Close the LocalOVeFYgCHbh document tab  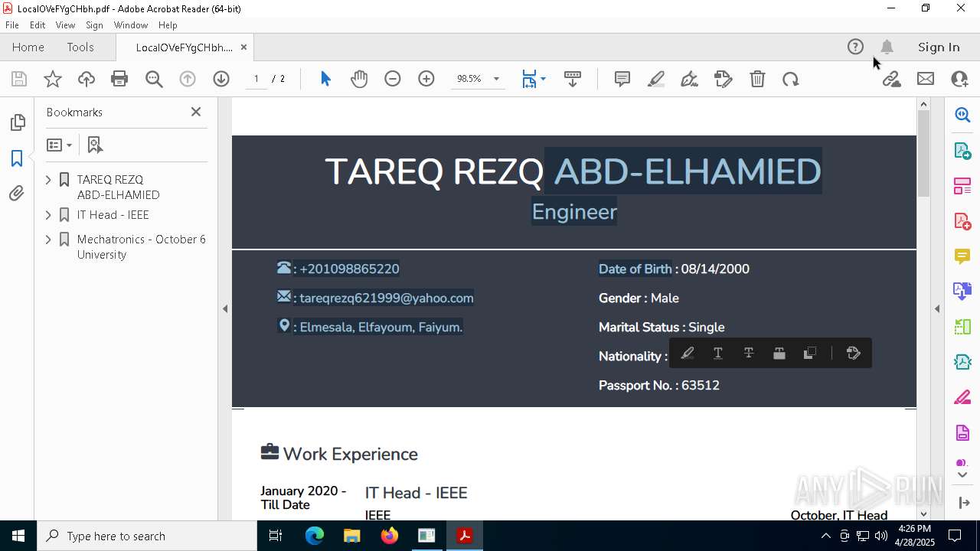(243, 47)
